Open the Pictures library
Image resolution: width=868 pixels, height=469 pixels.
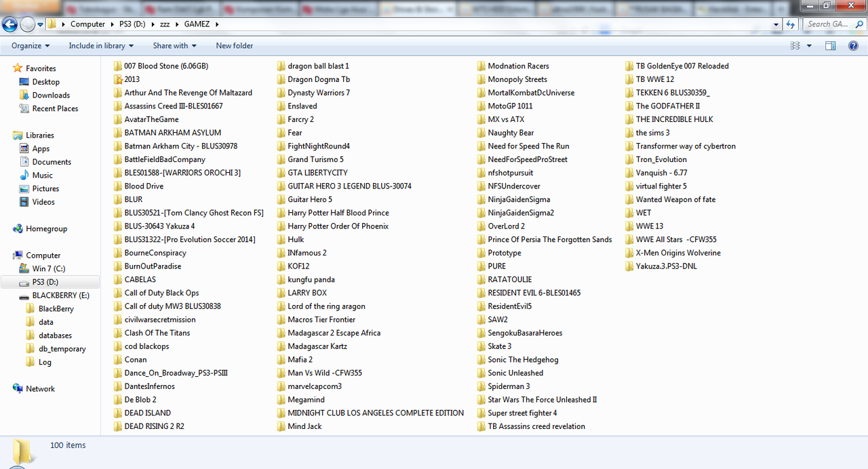point(45,189)
